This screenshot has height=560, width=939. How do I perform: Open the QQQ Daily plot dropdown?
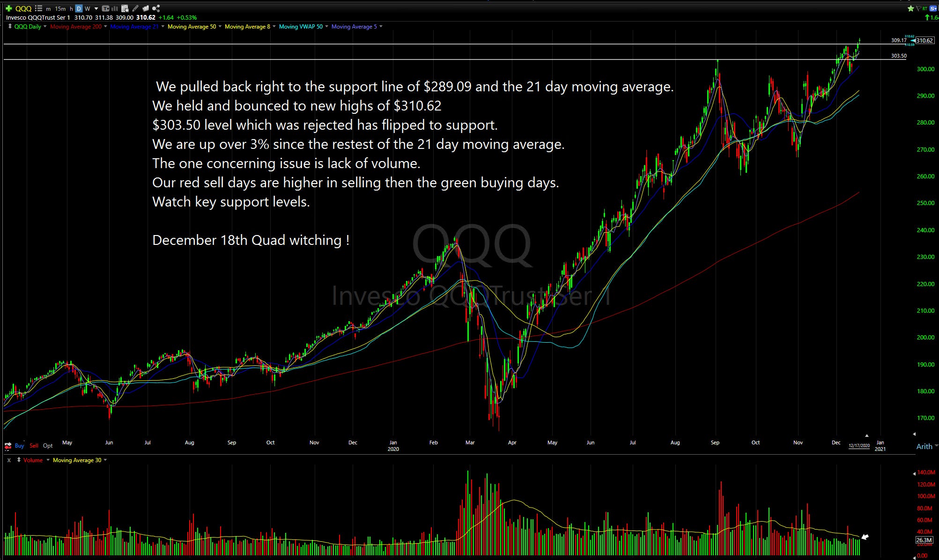point(45,26)
